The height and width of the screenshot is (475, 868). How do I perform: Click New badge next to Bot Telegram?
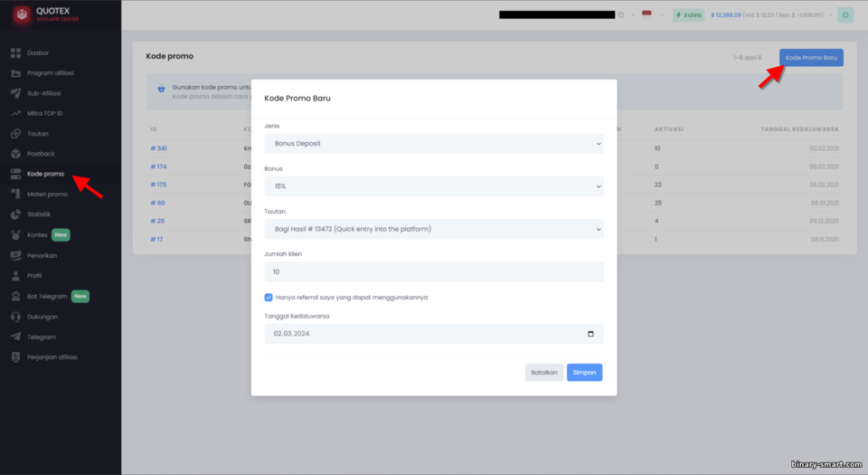click(80, 296)
